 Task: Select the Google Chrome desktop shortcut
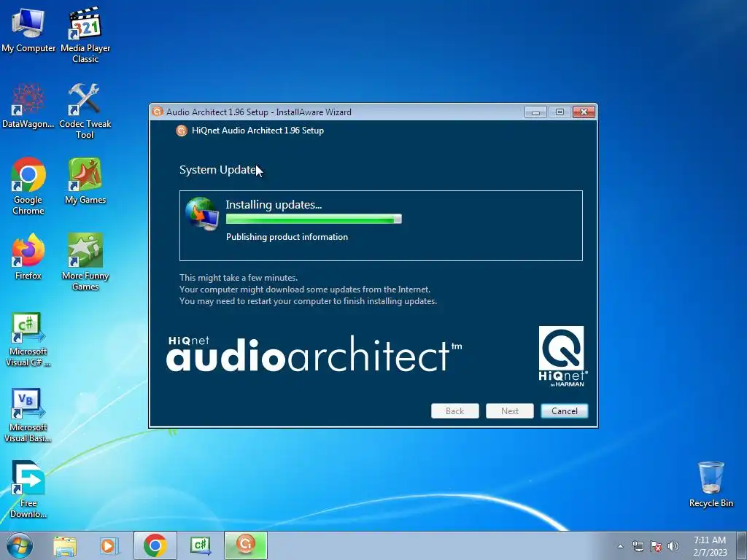pyautogui.click(x=28, y=186)
